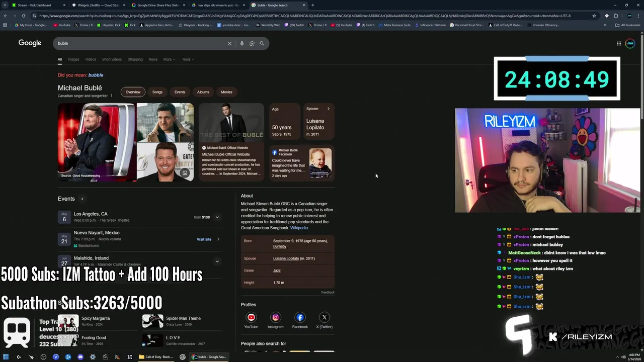Open ChatGPT from the taskbar
Image resolution: width=644 pixels, height=362 pixels.
(x=182, y=357)
